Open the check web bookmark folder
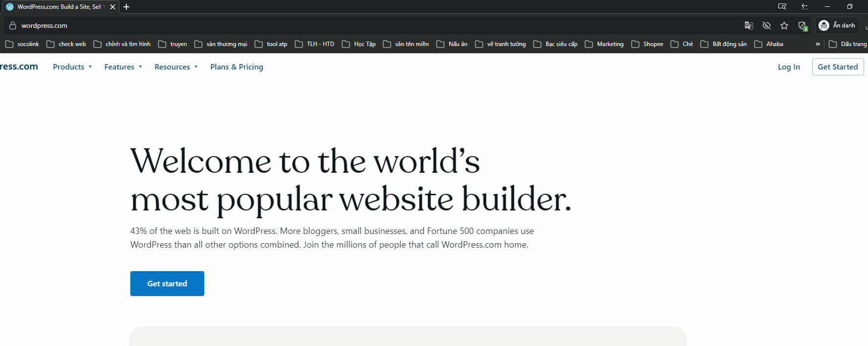Viewport: 868px width, 346px height. click(x=66, y=44)
